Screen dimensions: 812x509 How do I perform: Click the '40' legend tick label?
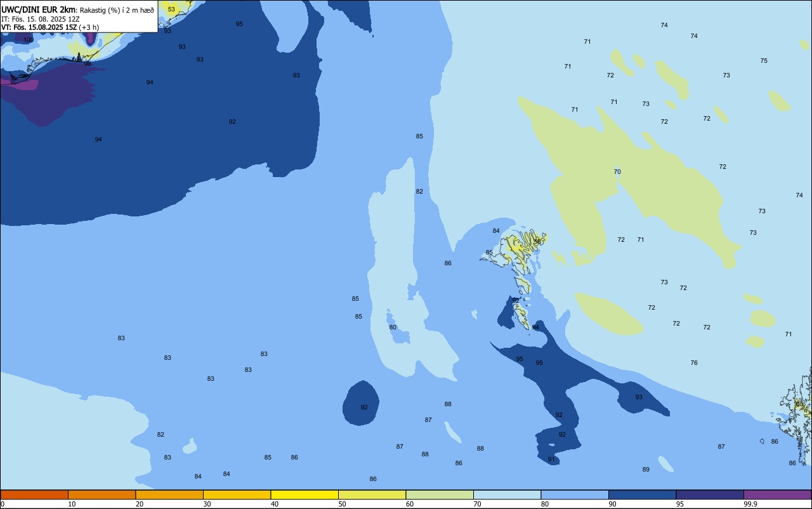click(x=275, y=504)
